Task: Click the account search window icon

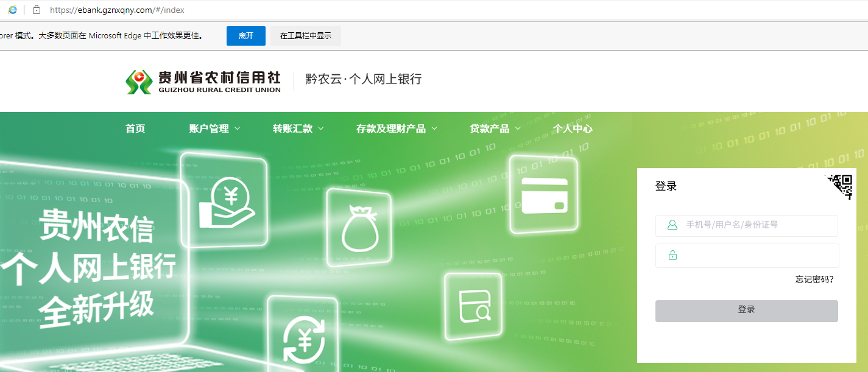Action: click(475, 306)
